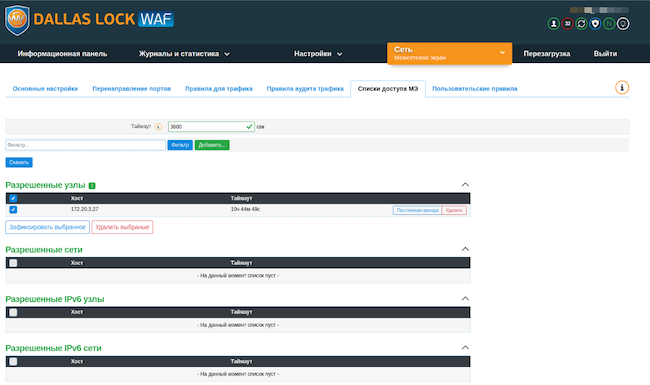Click Перезагрузка in the top menu
The image size is (650, 385).
pyautogui.click(x=547, y=54)
